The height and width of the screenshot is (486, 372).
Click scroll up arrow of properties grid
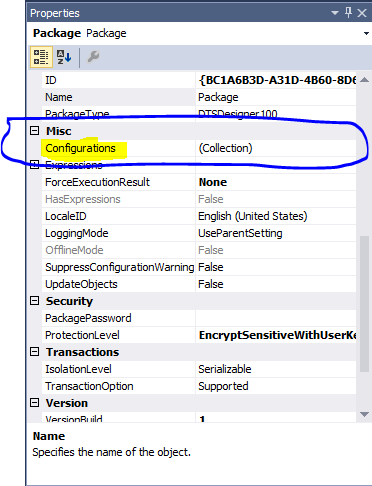coord(364,80)
